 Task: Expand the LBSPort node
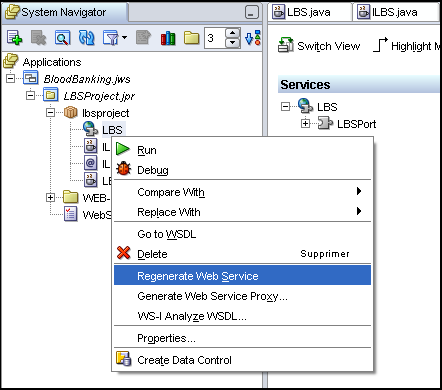pyautogui.click(x=305, y=124)
